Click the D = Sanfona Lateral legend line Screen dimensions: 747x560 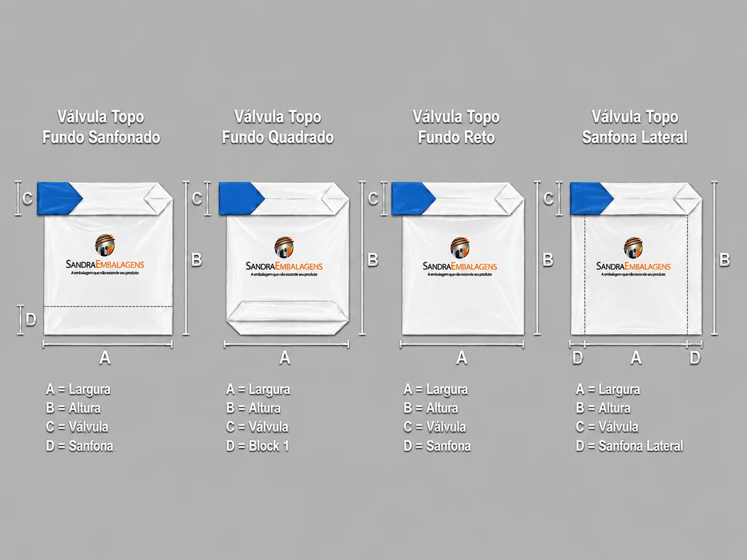(x=629, y=446)
